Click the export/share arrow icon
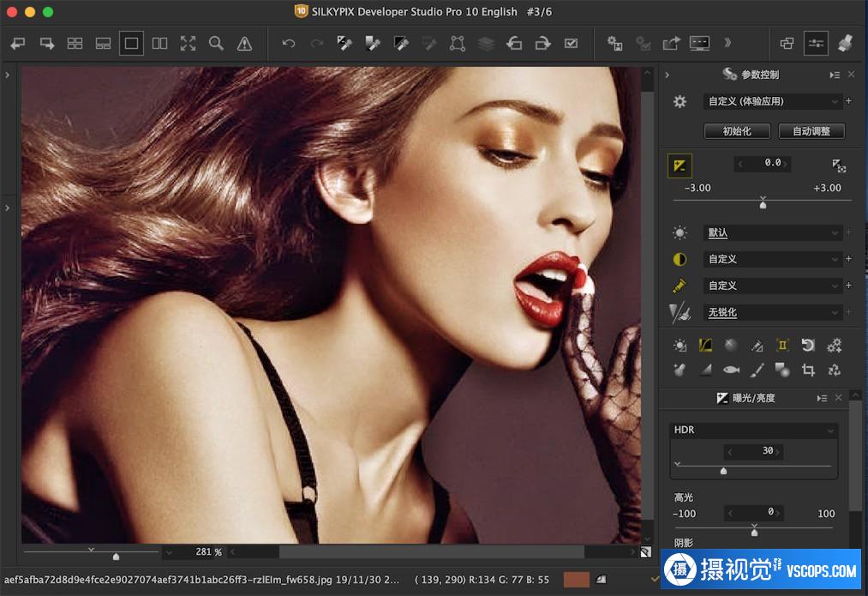This screenshot has width=868, height=596. 672,43
